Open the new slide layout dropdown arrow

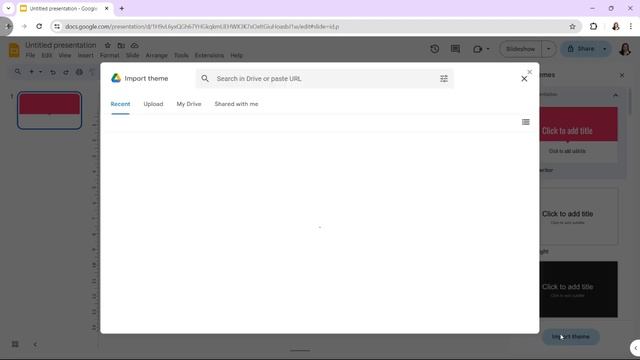(40, 72)
